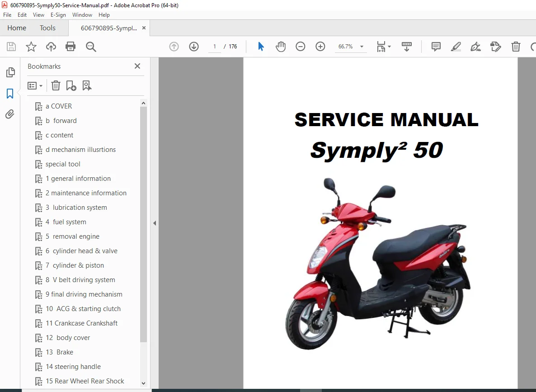Go to '2 maintenance information' bookmark
Viewport: 536px width, 392px height.
(86, 193)
